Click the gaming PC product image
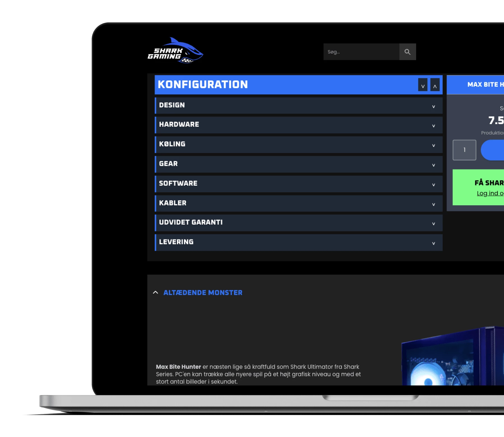Screen dimensions: 504x437 pos(453,356)
